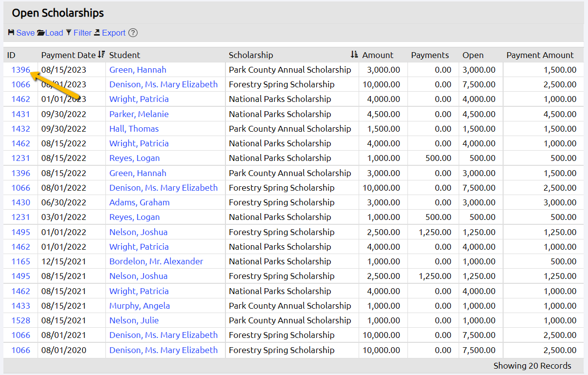Click the sort icon beside Payment Date
The height and width of the screenshot is (375, 588).
tap(102, 55)
